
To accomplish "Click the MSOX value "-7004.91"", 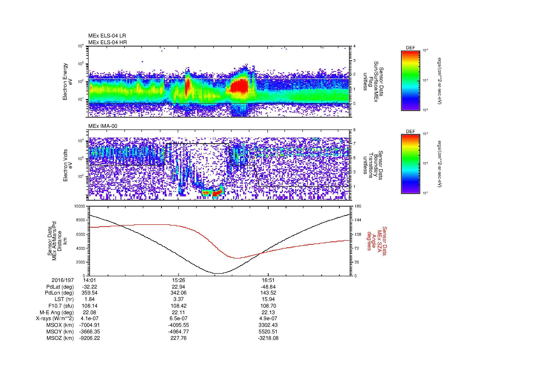I will click(89, 325).
